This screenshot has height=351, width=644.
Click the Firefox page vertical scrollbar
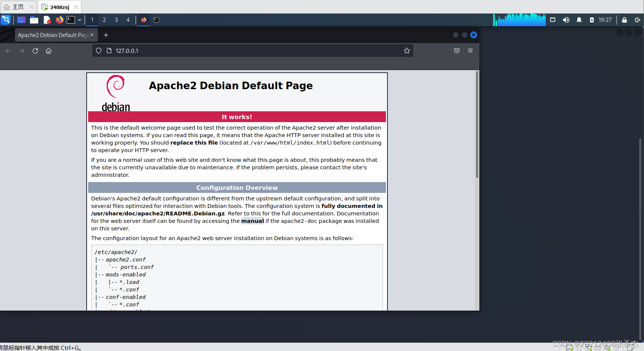click(x=477, y=124)
